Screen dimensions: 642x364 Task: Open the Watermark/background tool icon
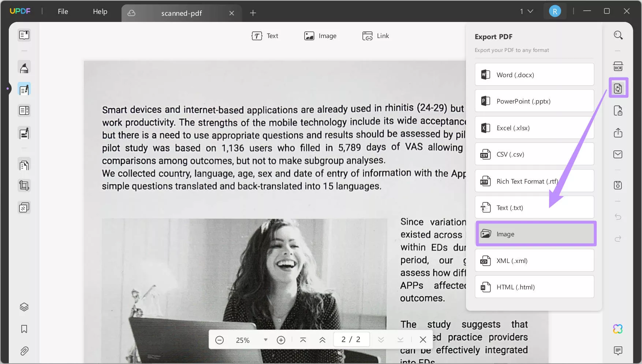point(24,208)
